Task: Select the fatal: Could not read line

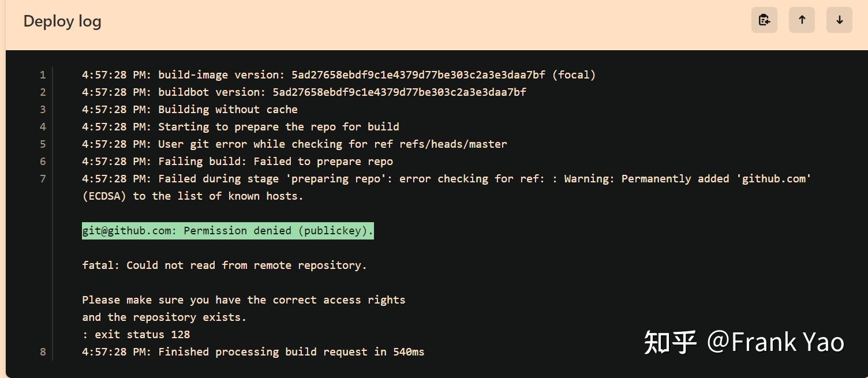Action: (x=225, y=265)
